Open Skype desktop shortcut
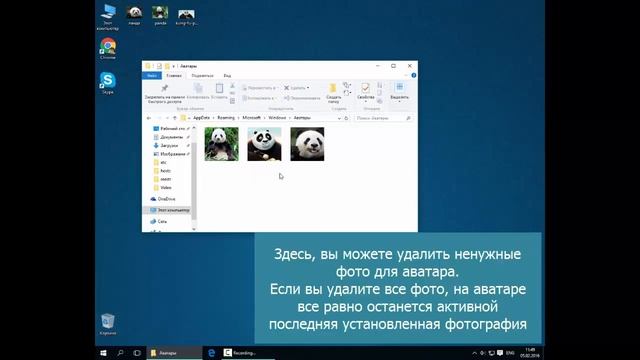The image size is (640, 360). point(108,83)
